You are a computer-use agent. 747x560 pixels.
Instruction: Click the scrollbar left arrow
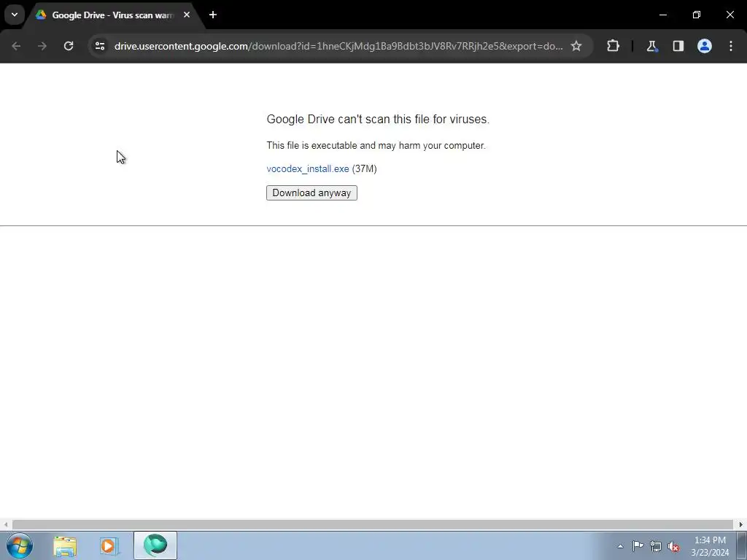coord(6,525)
